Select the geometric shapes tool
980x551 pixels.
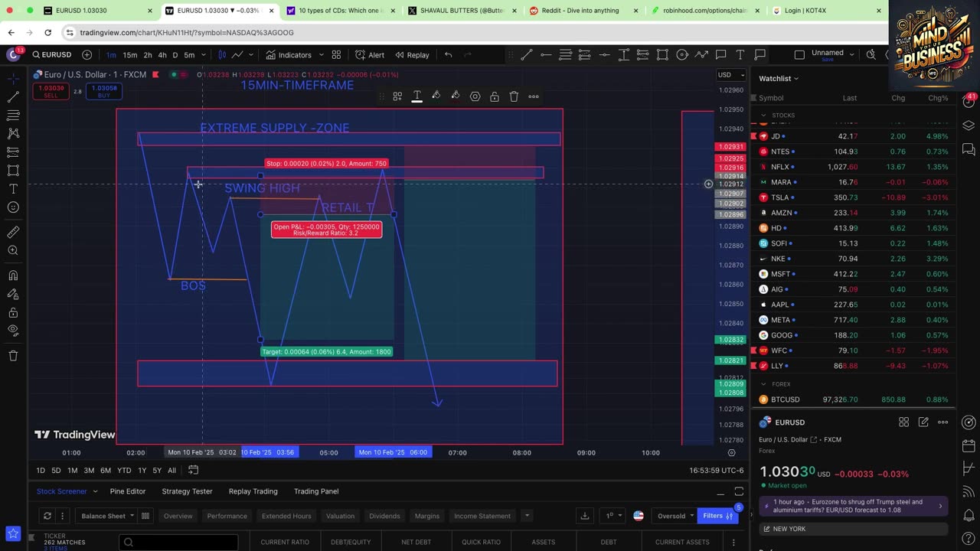pyautogui.click(x=13, y=171)
